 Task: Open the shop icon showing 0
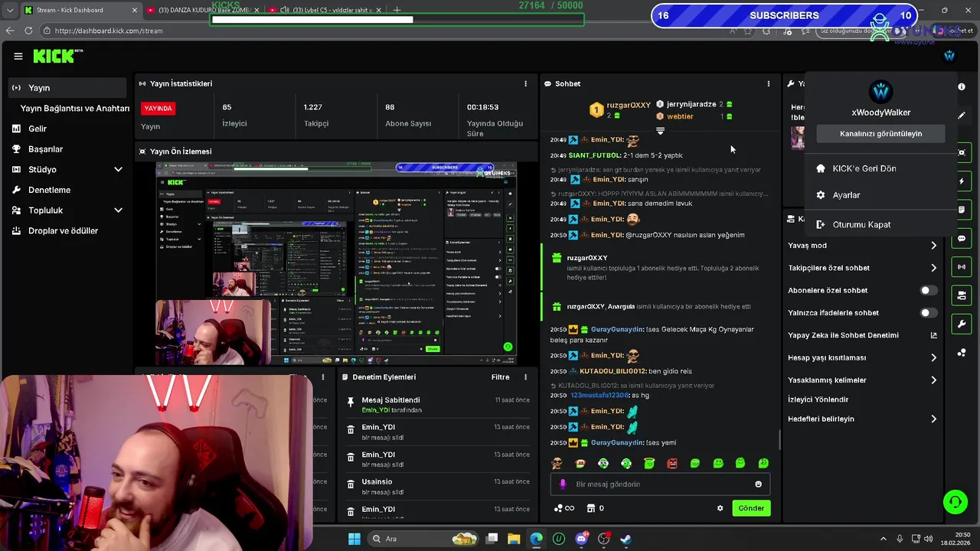point(591,508)
